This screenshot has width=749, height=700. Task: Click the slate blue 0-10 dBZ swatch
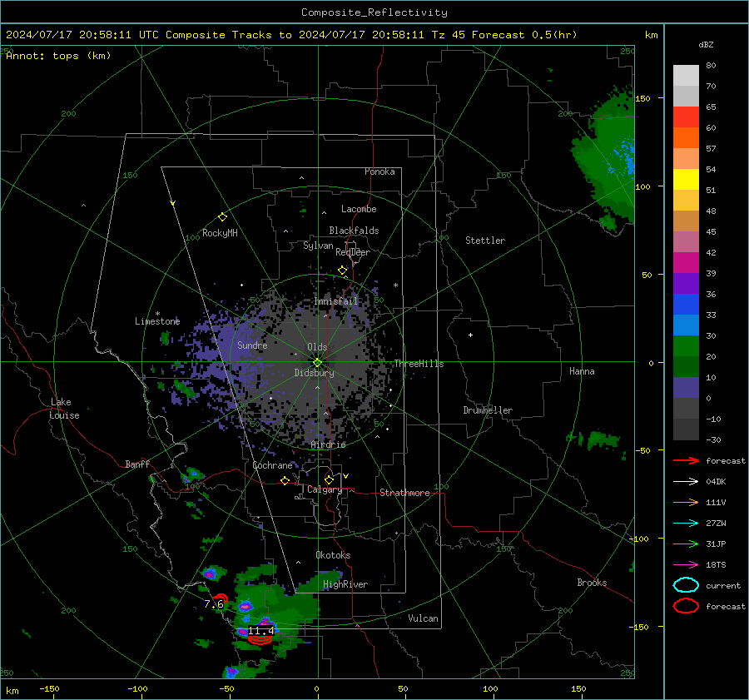click(686, 388)
